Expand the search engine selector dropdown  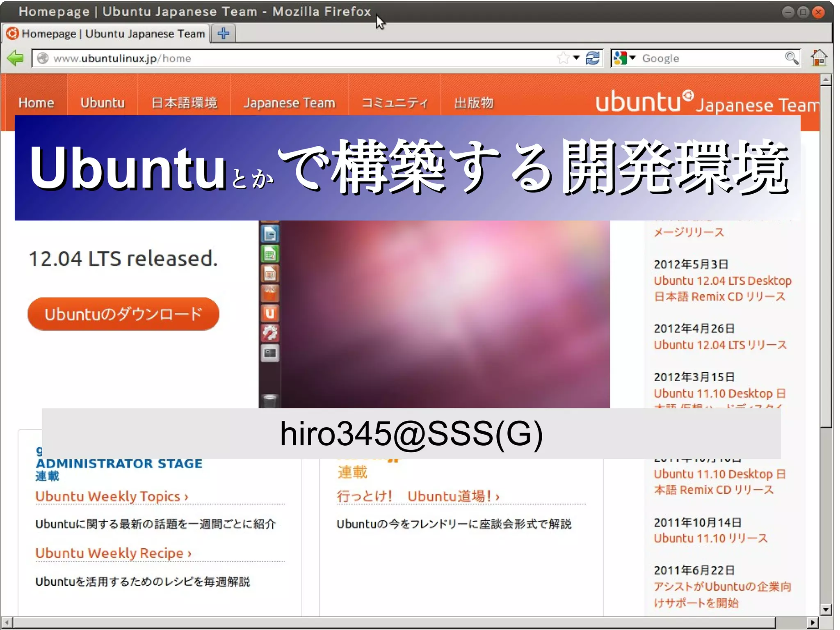pos(632,58)
